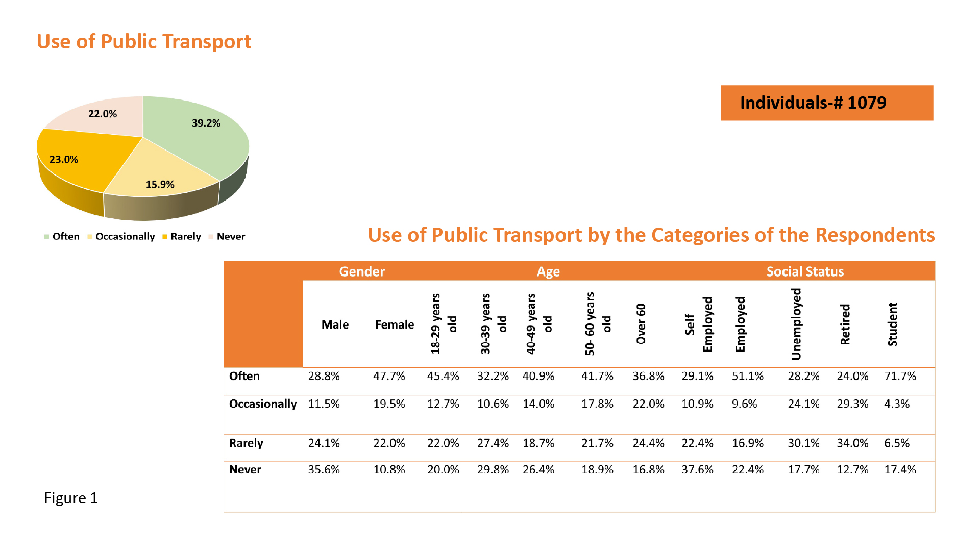The width and height of the screenshot is (980, 551).
Task: Select the Unemployed column header
Action: [796, 324]
